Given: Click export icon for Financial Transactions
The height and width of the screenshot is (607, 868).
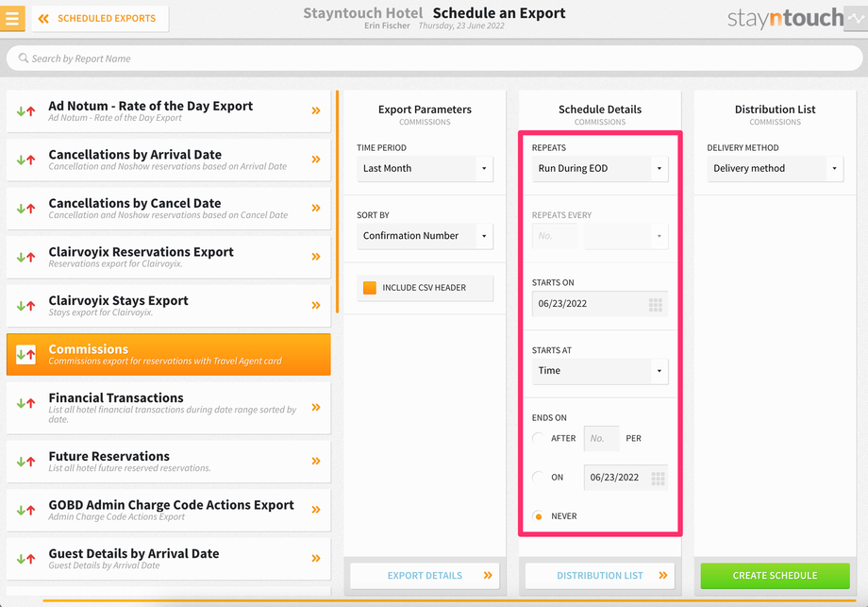Looking at the screenshot, I should pyautogui.click(x=25, y=403).
